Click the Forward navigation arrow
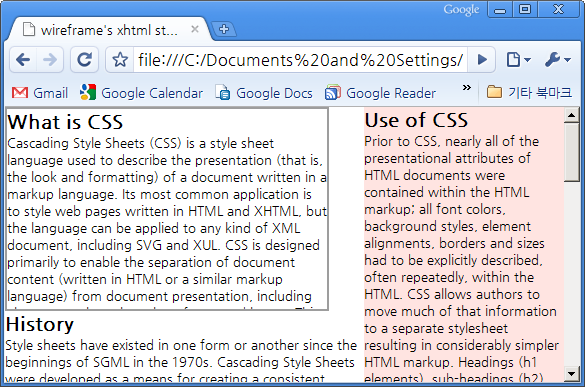Screen dimensions: 585x387 (x=50, y=60)
